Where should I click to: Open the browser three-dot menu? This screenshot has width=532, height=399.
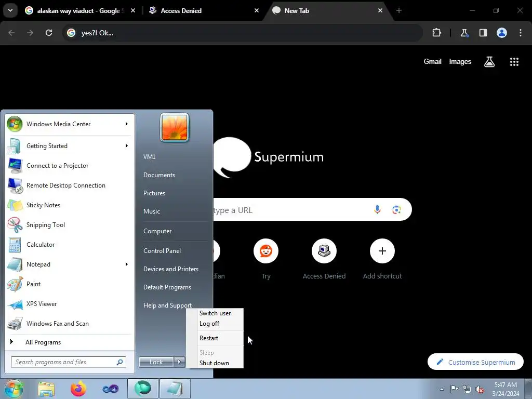(521, 33)
